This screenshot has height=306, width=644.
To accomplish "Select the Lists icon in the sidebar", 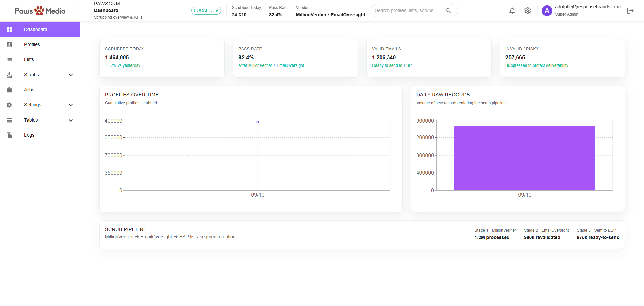I will (x=9, y=59).
